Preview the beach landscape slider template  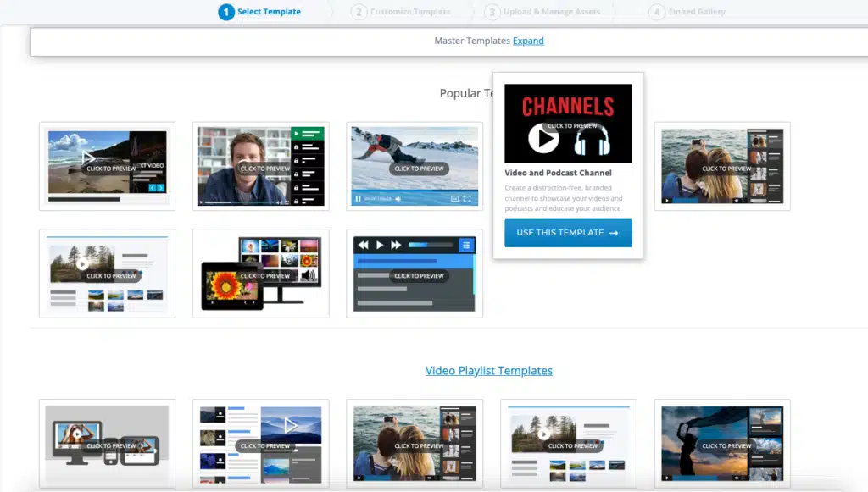pyautogui.click(x=108, y=166)
